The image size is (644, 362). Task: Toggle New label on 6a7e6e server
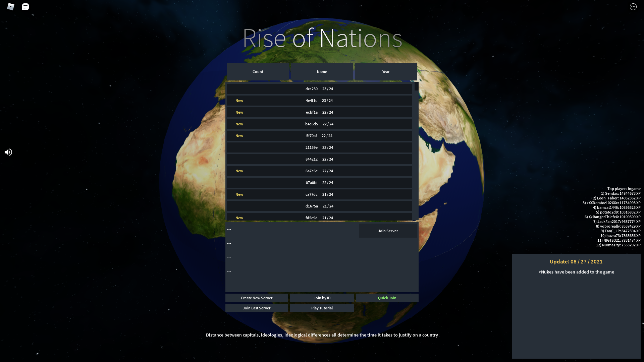(x=239, y=171)
